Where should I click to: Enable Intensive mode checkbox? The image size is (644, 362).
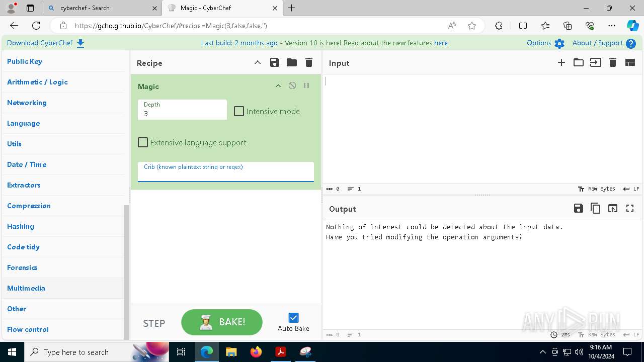[239, 111]
